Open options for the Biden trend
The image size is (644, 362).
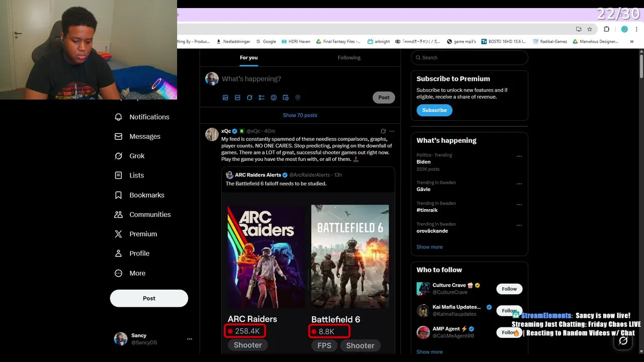[x=519, y=156]
